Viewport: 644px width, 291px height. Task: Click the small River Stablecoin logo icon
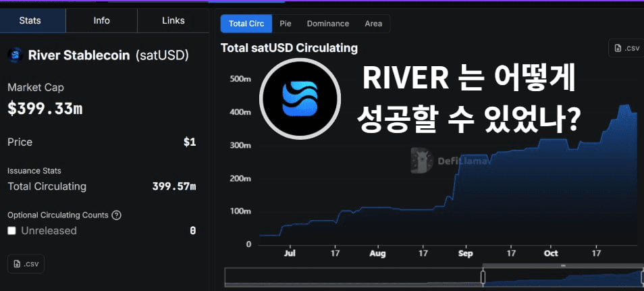click(15, 55)
